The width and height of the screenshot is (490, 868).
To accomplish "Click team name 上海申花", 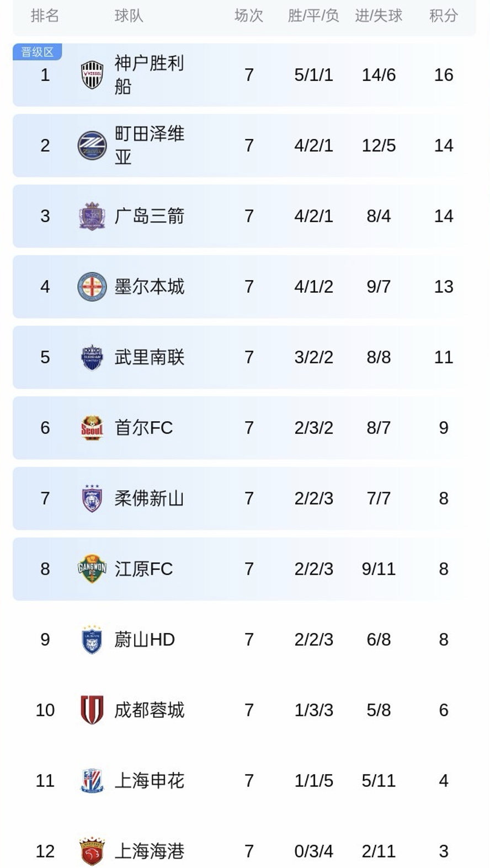I will point(149,781).
